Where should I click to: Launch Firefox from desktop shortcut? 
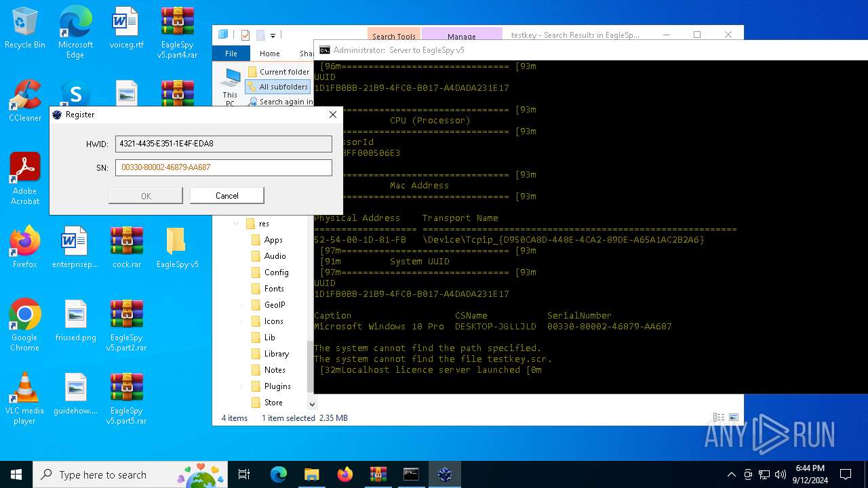25,247
